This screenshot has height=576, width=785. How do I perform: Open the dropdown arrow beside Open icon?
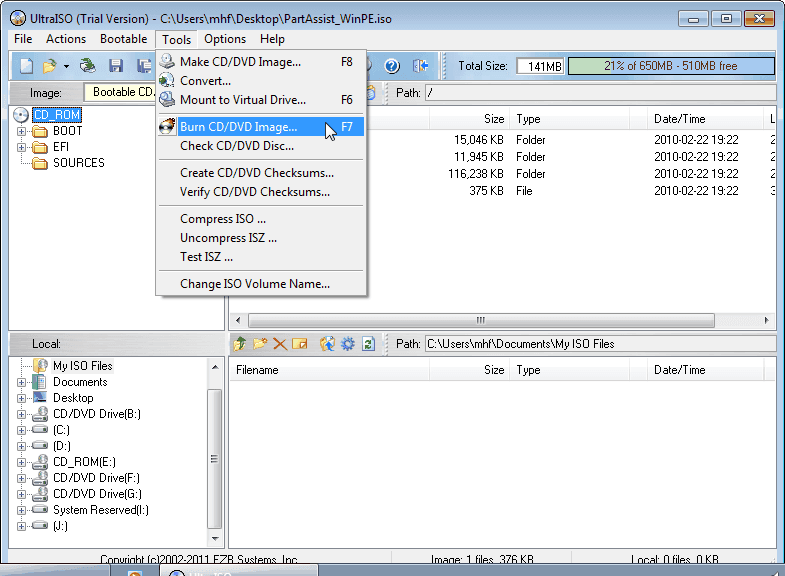(x=66, y=66)
